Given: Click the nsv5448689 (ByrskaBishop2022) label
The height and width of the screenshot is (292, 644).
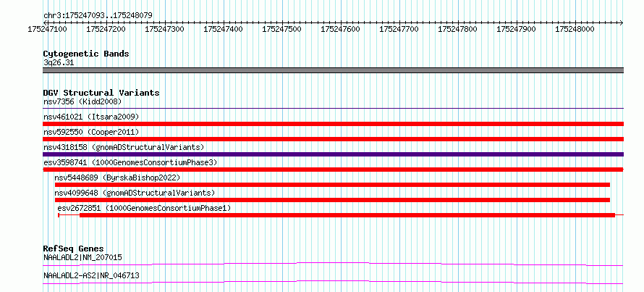Looking at the screenshot, I should 117,178.
